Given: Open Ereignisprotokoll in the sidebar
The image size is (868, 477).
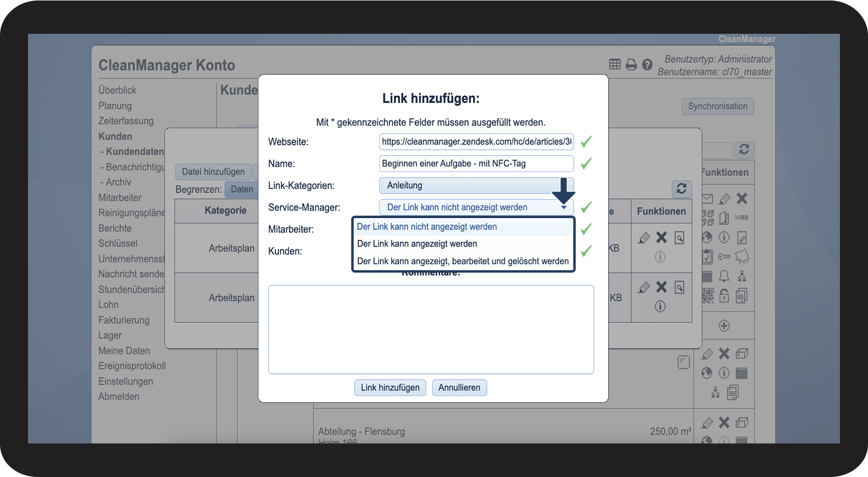Looking at the screenshot, I should [132, 366].
